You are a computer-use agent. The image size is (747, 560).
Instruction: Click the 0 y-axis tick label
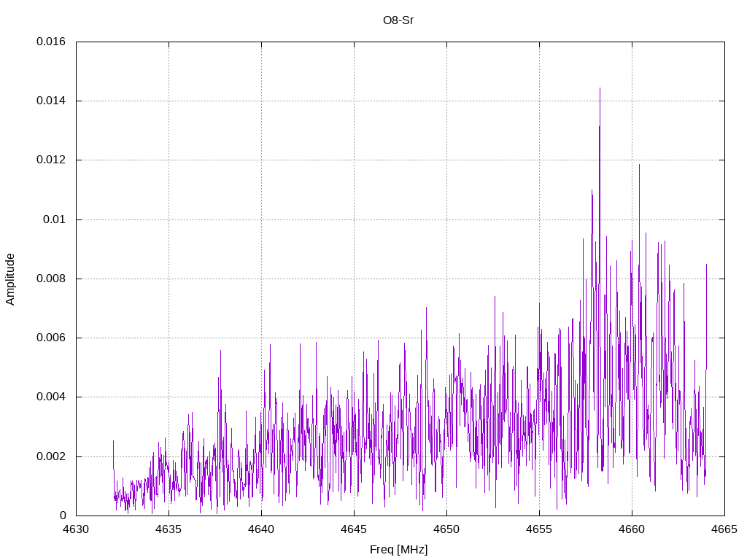pos(63,516)
